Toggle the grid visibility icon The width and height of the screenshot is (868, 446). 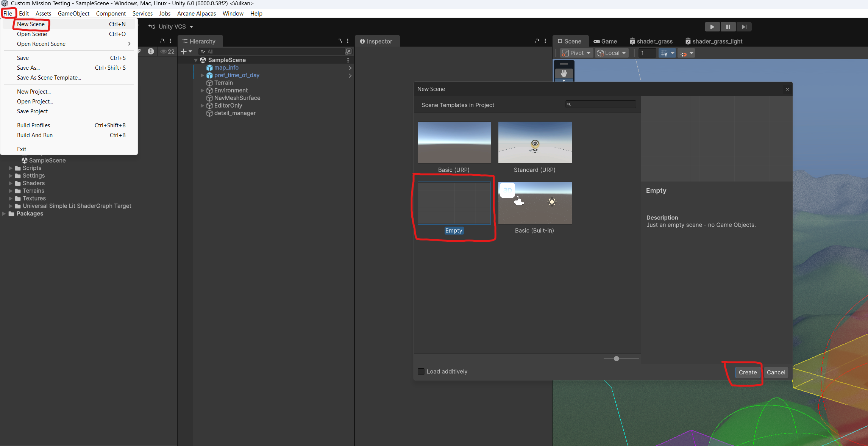[x=664, y=53]
